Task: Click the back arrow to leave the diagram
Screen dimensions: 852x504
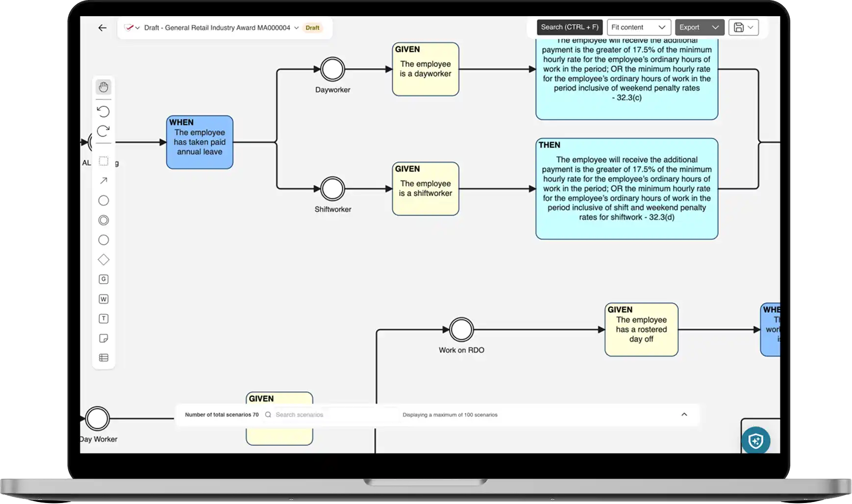Action: [102, 27]
